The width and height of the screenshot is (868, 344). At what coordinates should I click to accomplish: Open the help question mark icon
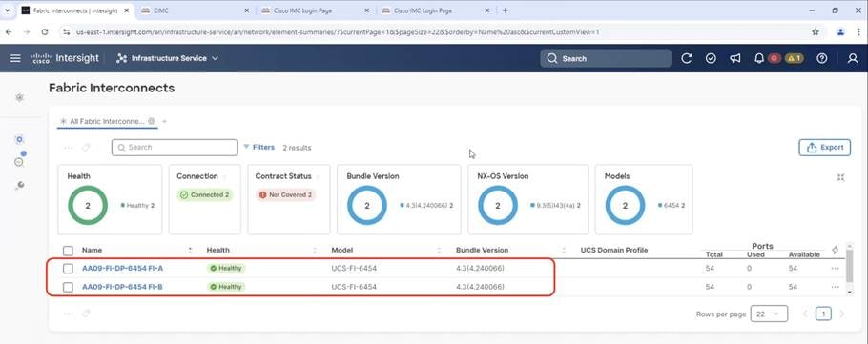[x=822, y=58]
